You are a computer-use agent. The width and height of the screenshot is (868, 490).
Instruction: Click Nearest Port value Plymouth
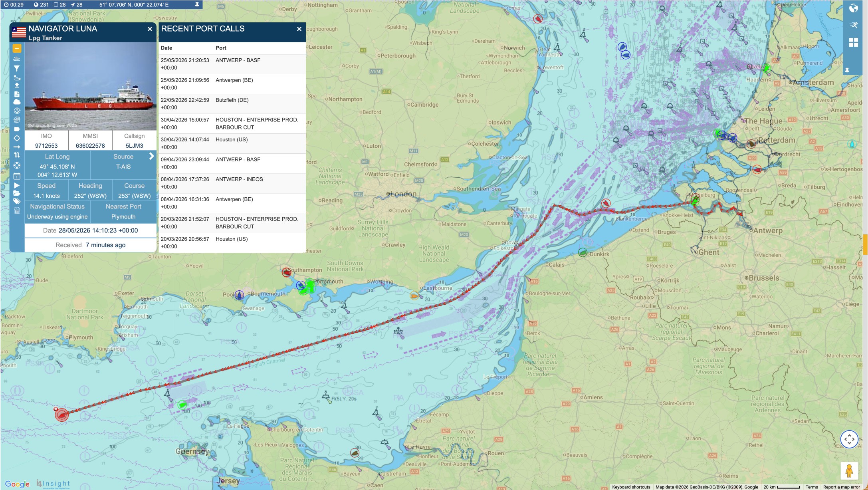pyautogui.click(x=123, y=216)
